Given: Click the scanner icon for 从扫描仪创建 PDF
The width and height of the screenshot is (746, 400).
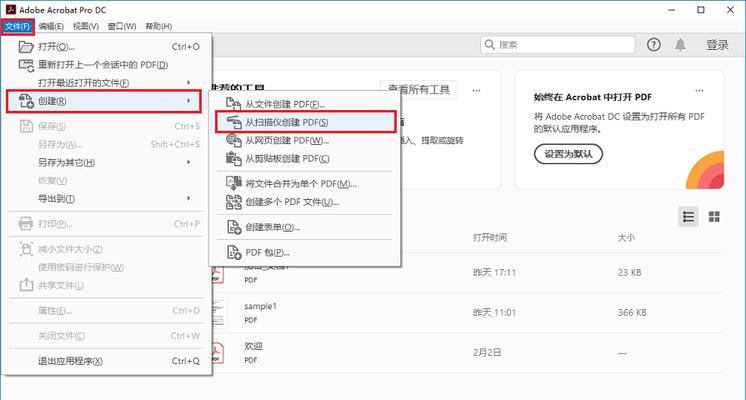Looking at the screenshot, I should click(234, 122).
